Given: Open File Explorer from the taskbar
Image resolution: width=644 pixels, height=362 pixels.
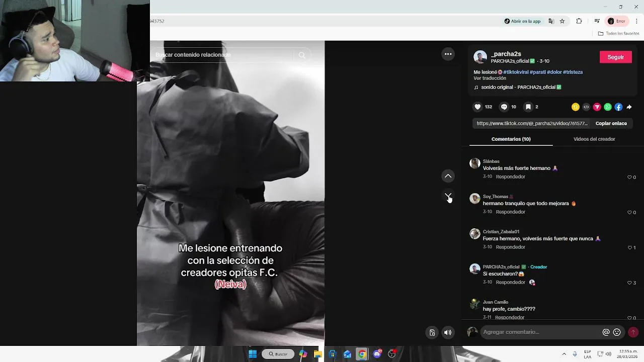Looking at the screenshot, I should tap(317, 354).
